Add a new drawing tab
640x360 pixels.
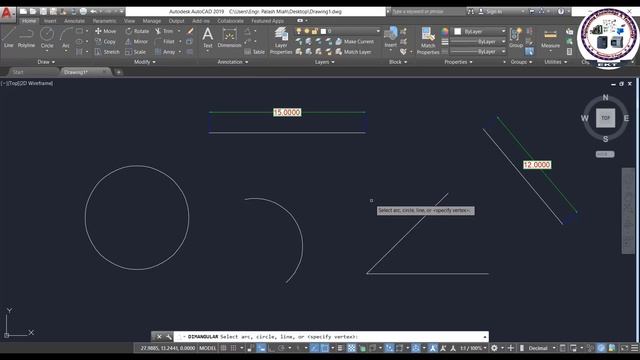118,72
